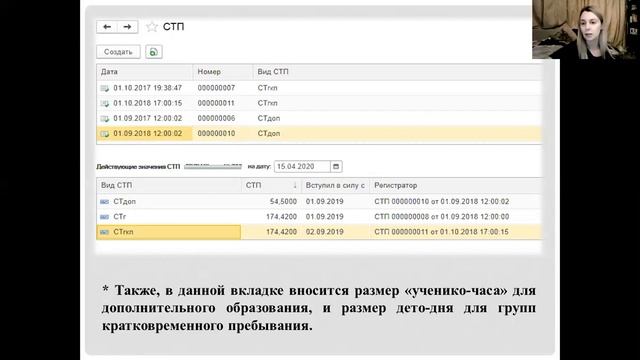Image resolution: width=640 pixels, height=360 pixels.
Task: Click the presenter webcam thumbnail
Action: (586, 29)
